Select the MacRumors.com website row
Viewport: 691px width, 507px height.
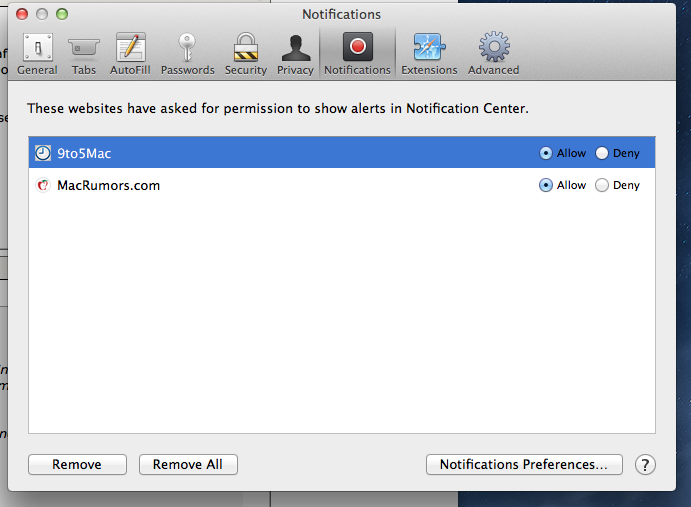click(342, 185)
